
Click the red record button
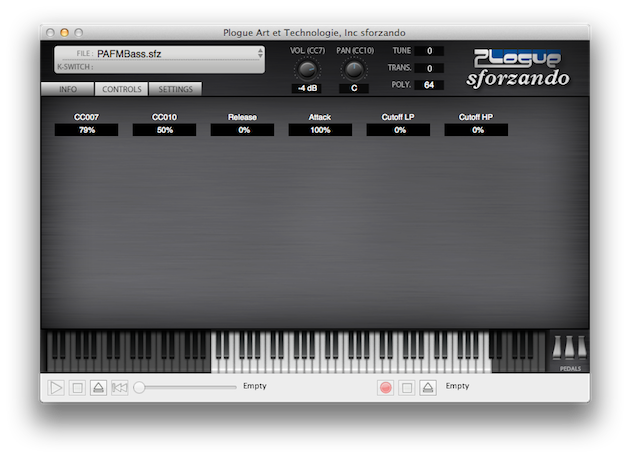click(x=386, y=388)
